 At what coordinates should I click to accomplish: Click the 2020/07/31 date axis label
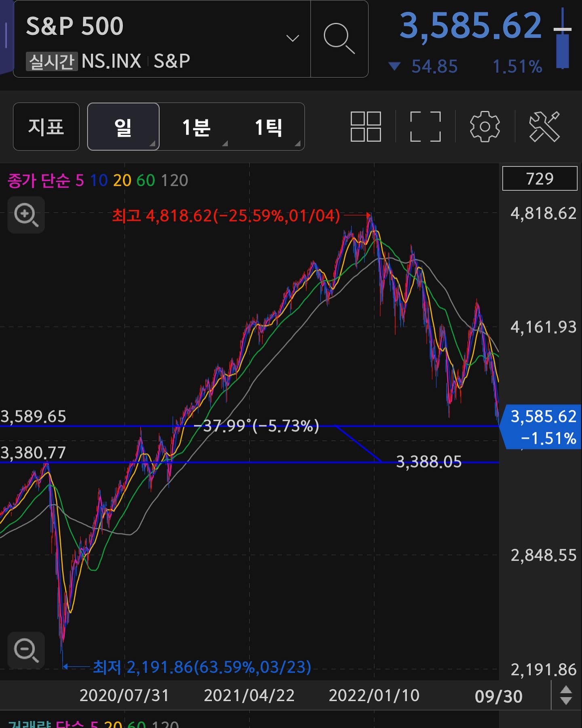124,696
